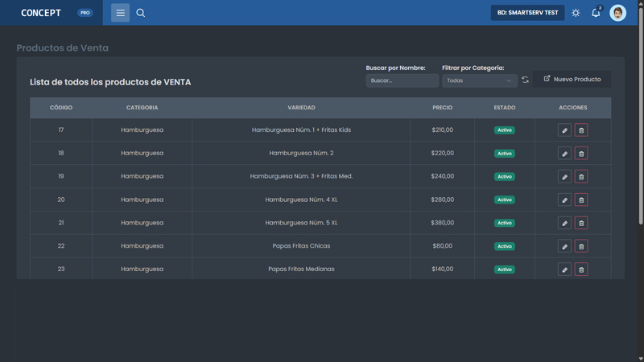Click the search magnifier icon in header
Image resolution: width=644 pixels, height=362 pixels.
141,13
